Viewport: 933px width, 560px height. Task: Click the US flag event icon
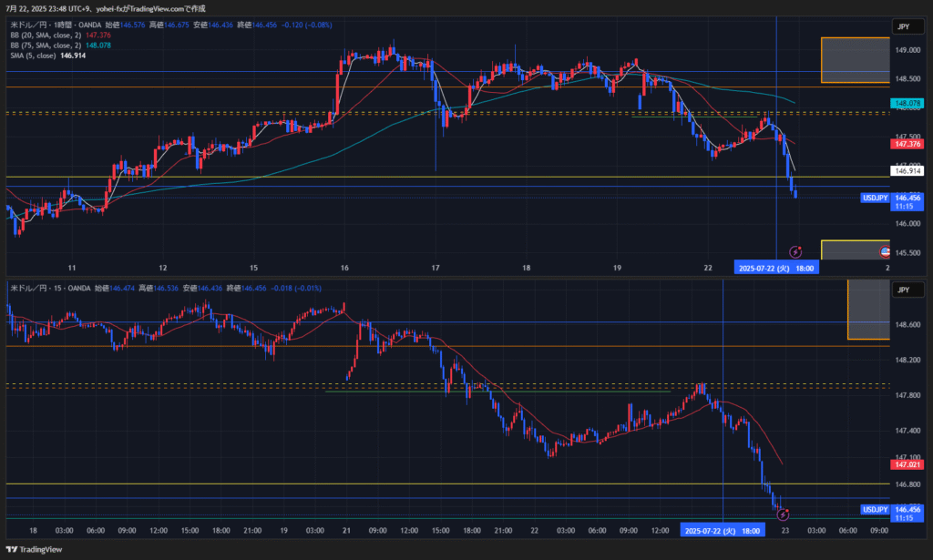click(884, 251)
